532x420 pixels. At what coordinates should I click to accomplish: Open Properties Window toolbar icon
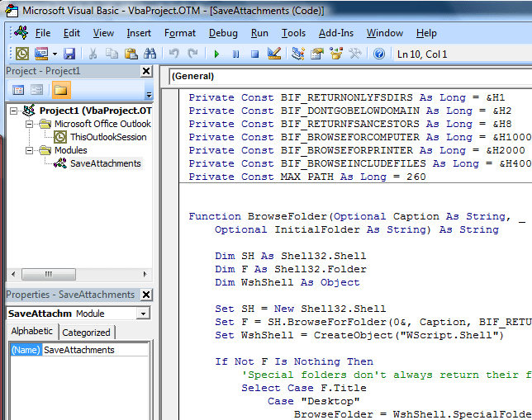[317, 54]
